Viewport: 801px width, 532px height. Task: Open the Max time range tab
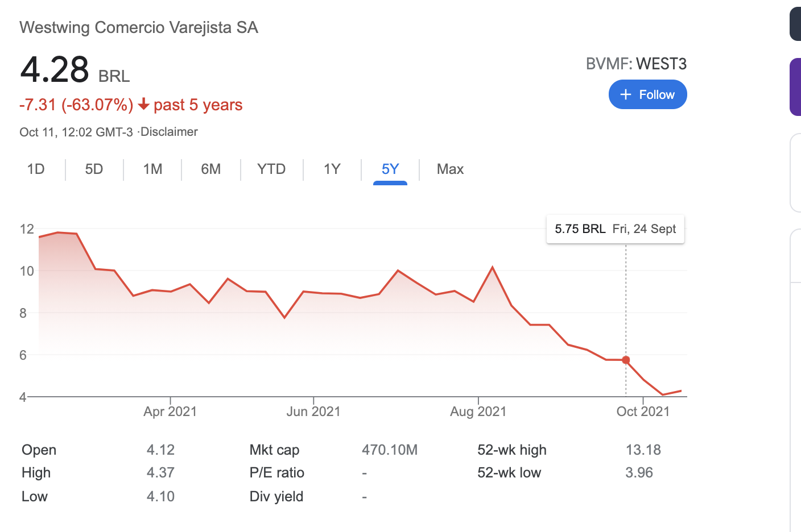pos(450,169)
